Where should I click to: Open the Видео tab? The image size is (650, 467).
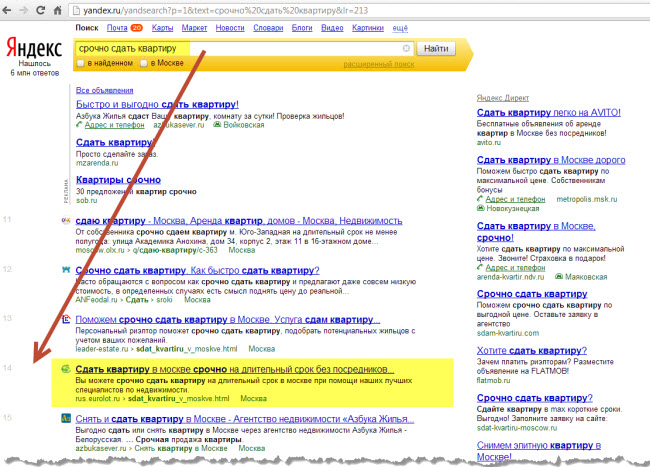point(332,28)
